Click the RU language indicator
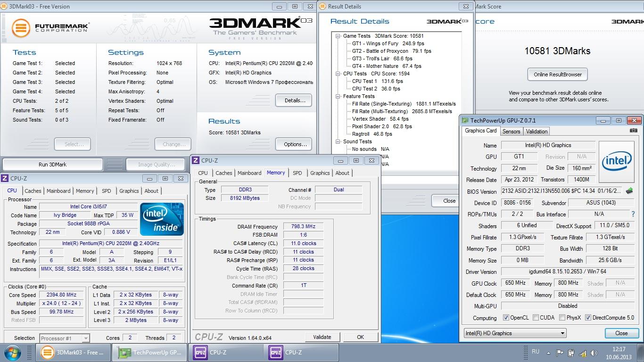Screen dimensions: 644x362 point(536,352)
